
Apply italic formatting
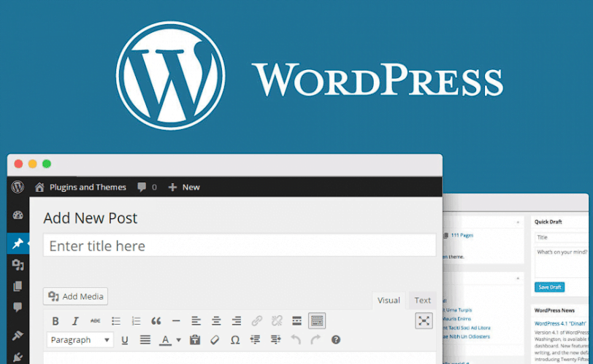[x=75, y=321]
